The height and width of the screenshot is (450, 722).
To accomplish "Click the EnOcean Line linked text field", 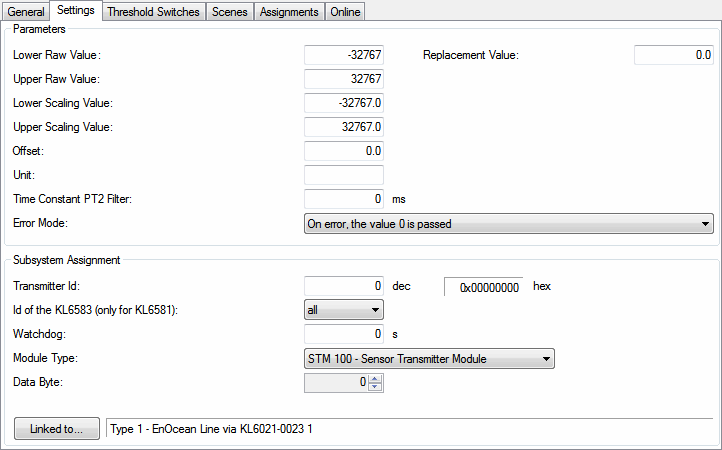I will tap(409, 429).
